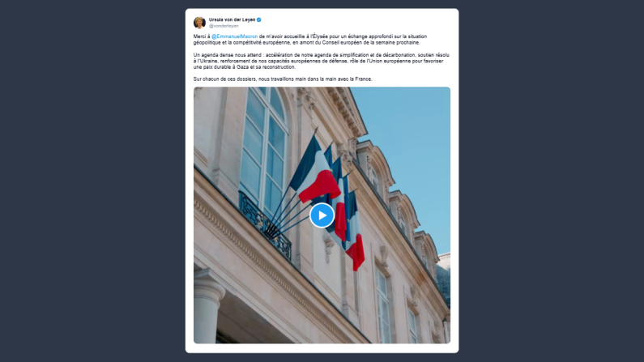644x362 pixels.
Task: Follow the @EmmanuelMacron mention link
Action: [x=235, y=36]
